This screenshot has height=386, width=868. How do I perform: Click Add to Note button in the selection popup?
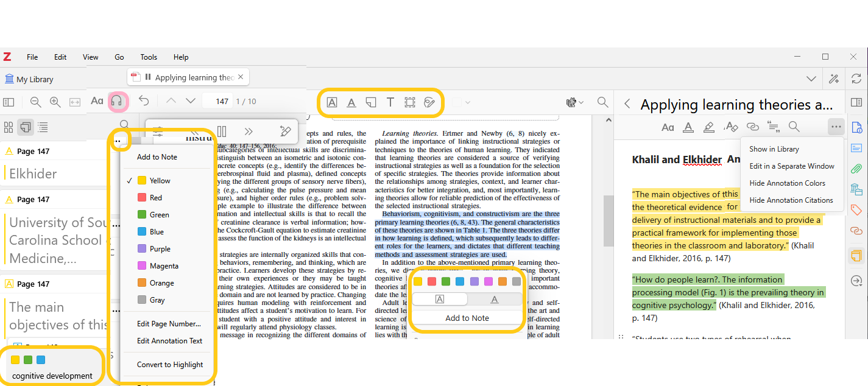point(467,318)
